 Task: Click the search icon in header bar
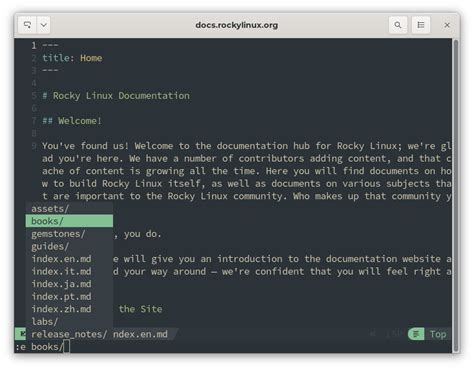click(398, 25)
